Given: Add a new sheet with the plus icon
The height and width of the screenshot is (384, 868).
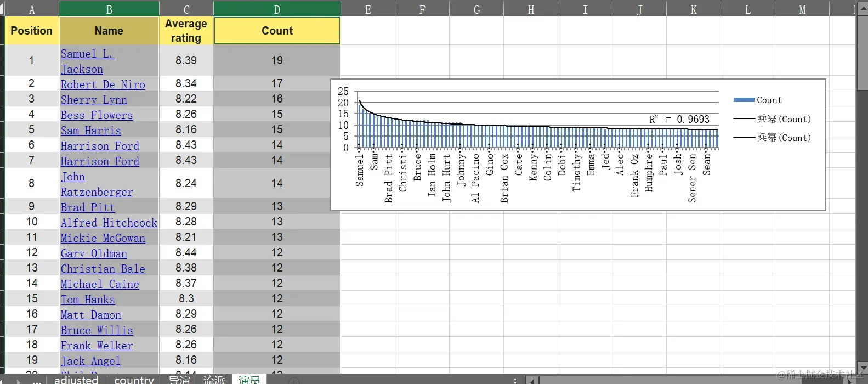Looking at the screenshot, I should point(294,381).
